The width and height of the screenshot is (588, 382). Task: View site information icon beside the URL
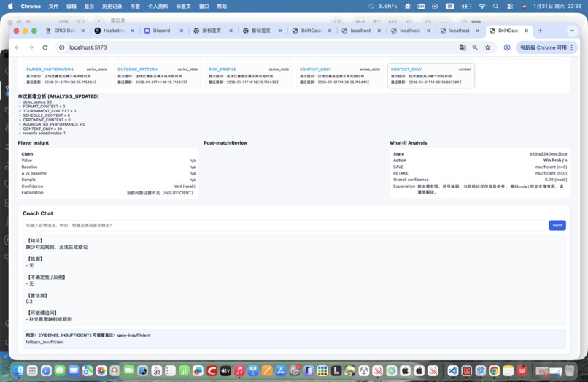tap(62, 47)
